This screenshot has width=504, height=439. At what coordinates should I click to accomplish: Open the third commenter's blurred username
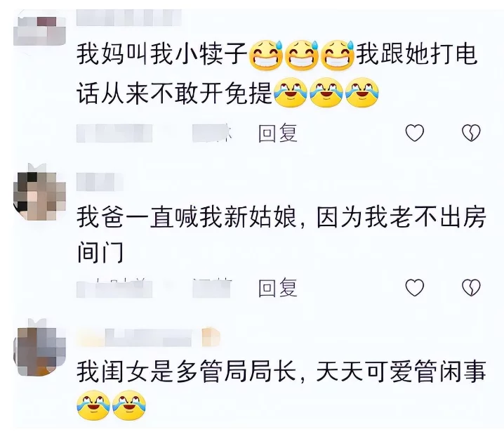148,338
